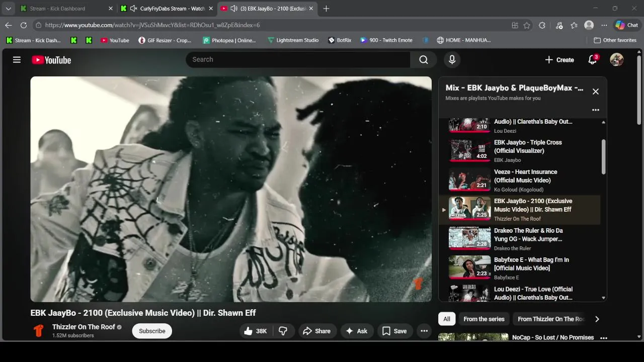Open BotRix bookmark
This screenshot has width=644, height=362.
340,40
